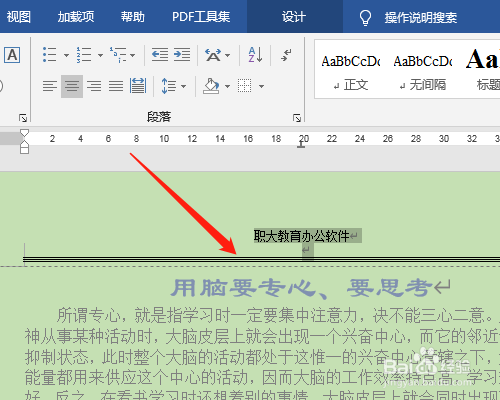This screenshot has height=400, width=500.
Task: Expand numbered list format dropdown
Action: [x=100, y=55]
